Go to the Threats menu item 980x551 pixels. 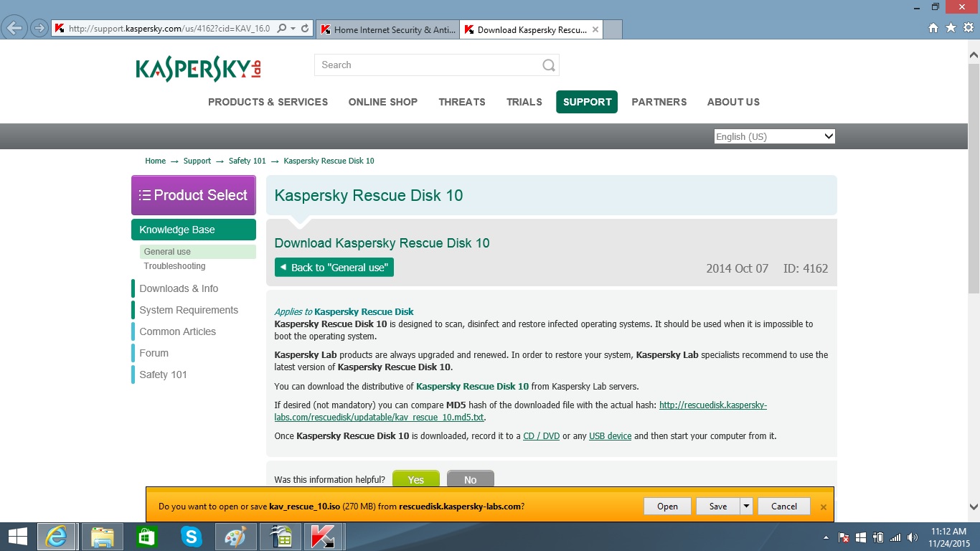462,102
